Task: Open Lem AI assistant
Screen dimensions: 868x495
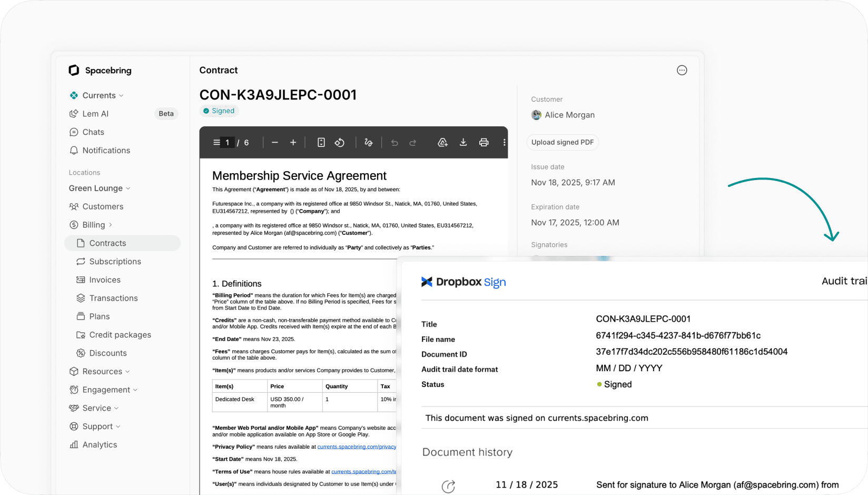Action: coord(95,114)
